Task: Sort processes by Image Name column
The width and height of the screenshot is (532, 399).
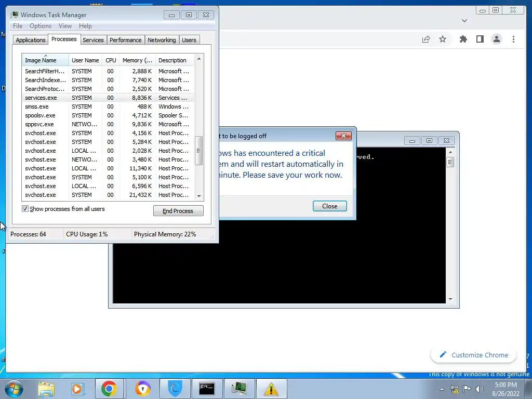Action: [x=46, y=60]
